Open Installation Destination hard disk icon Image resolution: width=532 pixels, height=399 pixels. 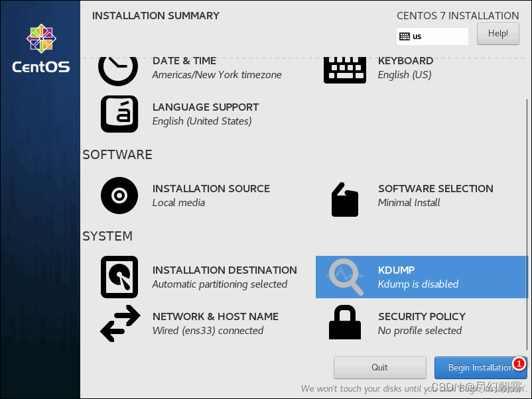(119, 277)
